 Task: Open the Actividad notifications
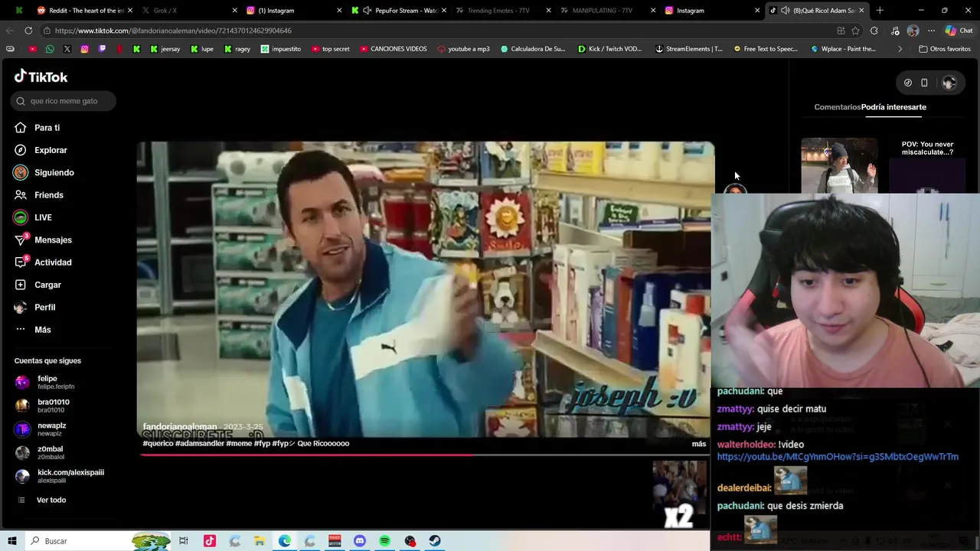[x=43, y=262]
